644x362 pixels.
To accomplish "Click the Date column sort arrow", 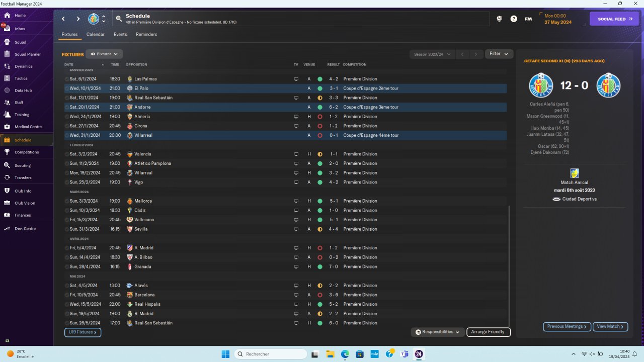I will 103,64.
